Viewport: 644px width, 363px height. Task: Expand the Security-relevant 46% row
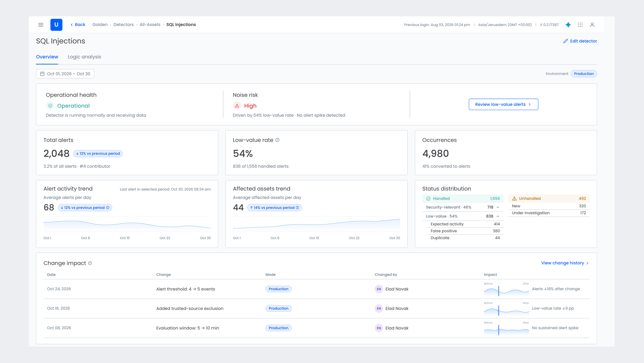click(463, 207)
